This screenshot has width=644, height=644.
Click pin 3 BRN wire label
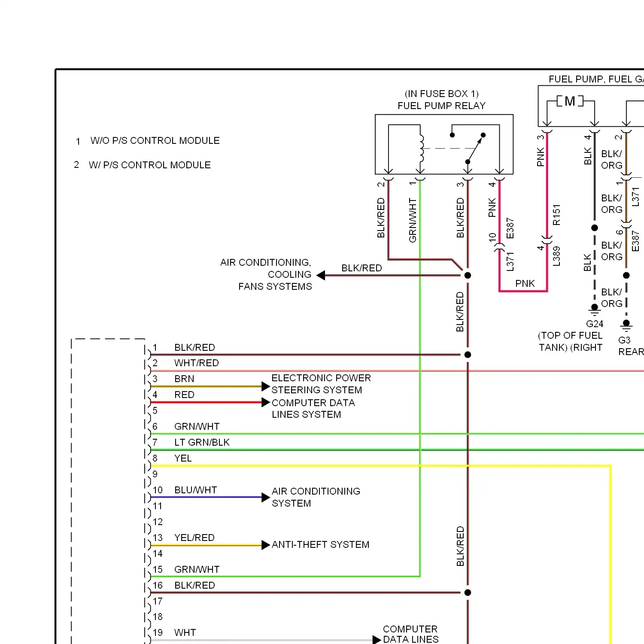click(184, 379)
